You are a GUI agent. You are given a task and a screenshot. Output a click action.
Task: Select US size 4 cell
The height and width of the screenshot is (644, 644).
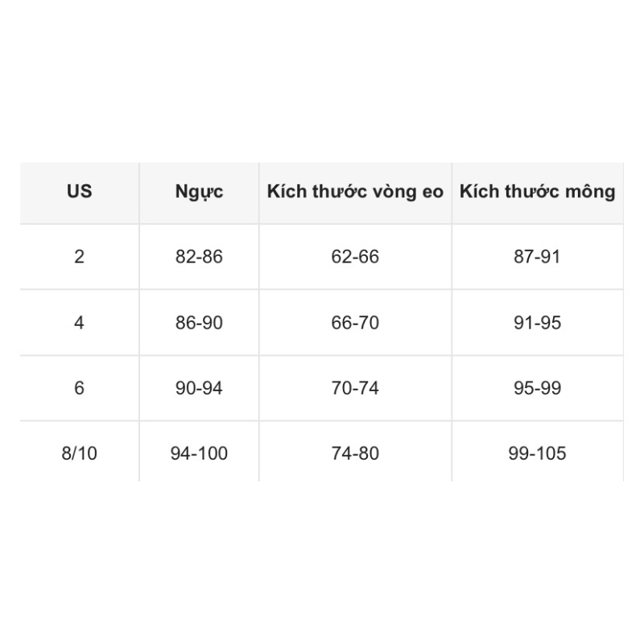pyautogui.click(x=79, y=323)
